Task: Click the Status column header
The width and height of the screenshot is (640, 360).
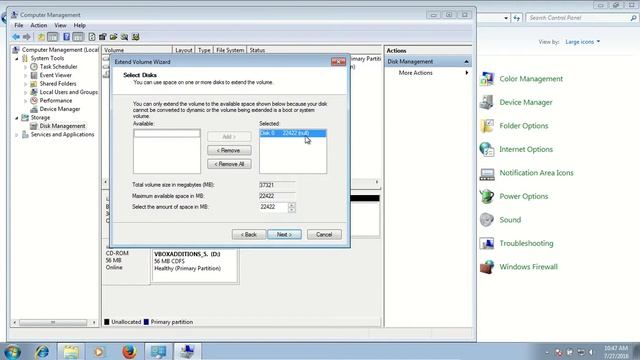Action: (257, 50)
